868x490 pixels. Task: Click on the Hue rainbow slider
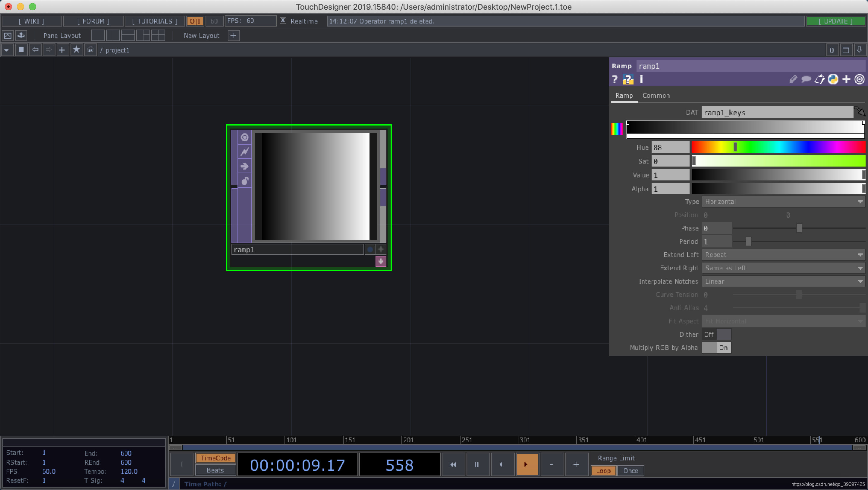[778, 147]
